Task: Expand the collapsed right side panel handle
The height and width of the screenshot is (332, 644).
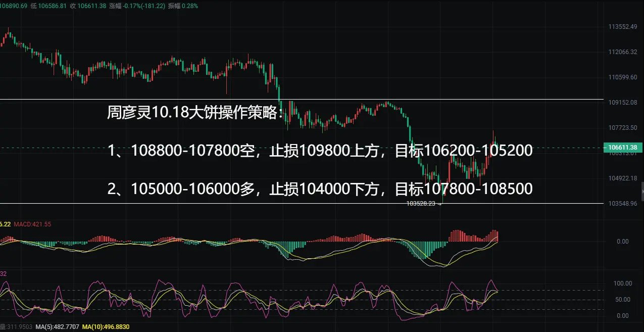Action: 642,193
